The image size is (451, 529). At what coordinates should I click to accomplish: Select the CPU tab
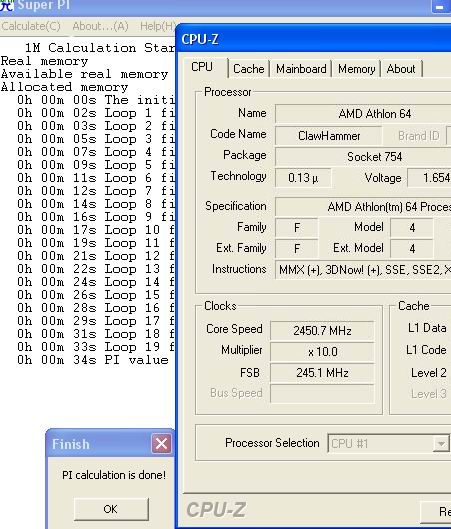202,67
